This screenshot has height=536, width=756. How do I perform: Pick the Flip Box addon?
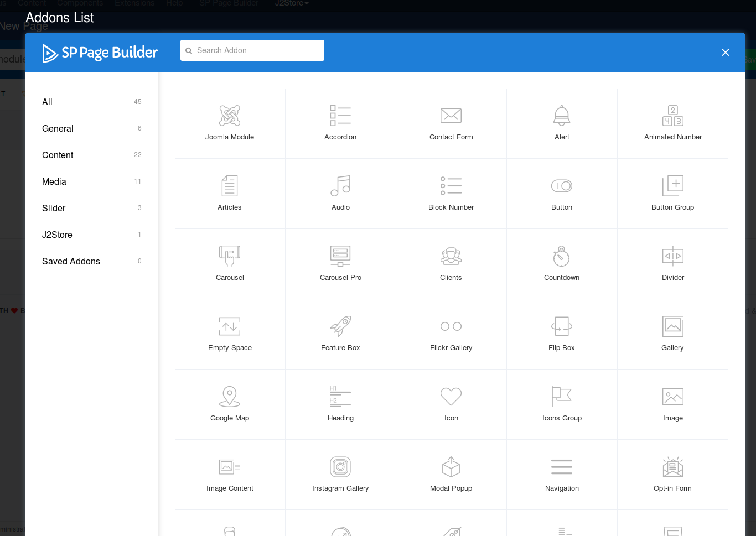[x=562, y=334]
